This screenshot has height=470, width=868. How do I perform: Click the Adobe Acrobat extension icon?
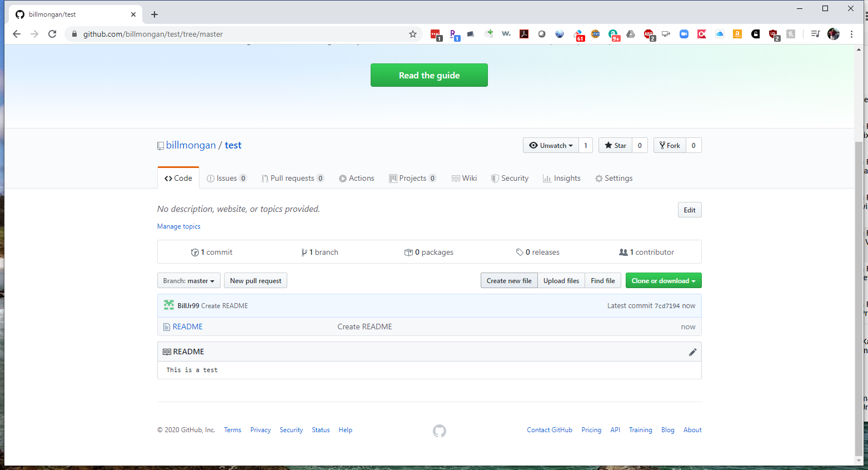tap(524, 34)
